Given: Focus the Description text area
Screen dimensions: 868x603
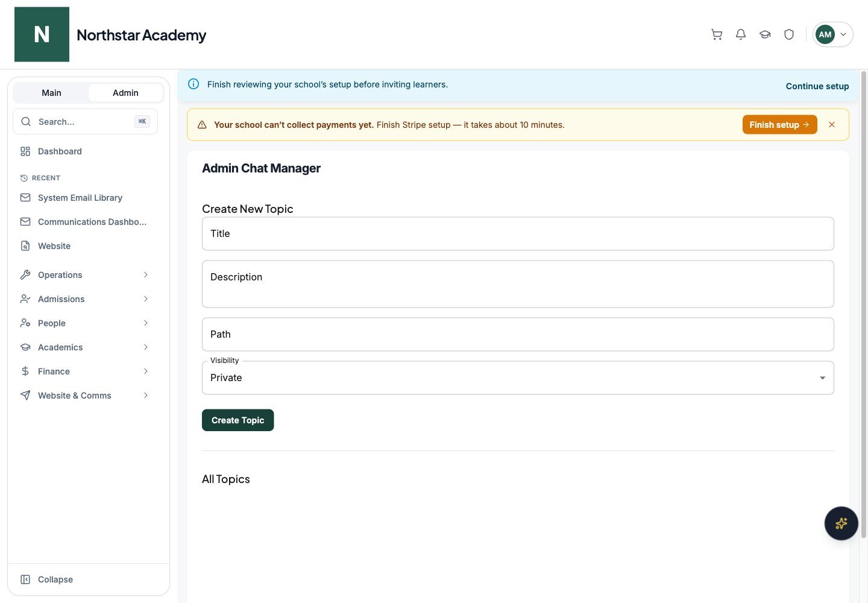Looking at the screenshot, I should coord(518,284).
